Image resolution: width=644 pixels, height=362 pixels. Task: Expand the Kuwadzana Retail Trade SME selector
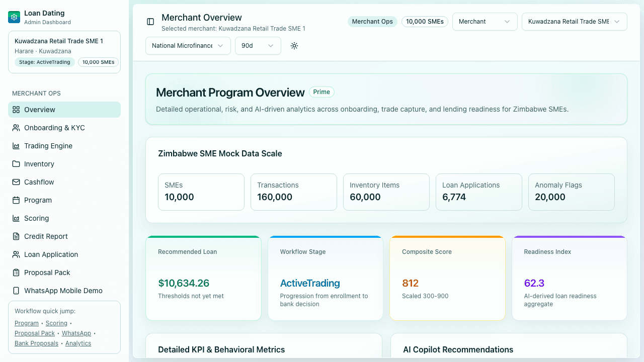tap(574, 22)
